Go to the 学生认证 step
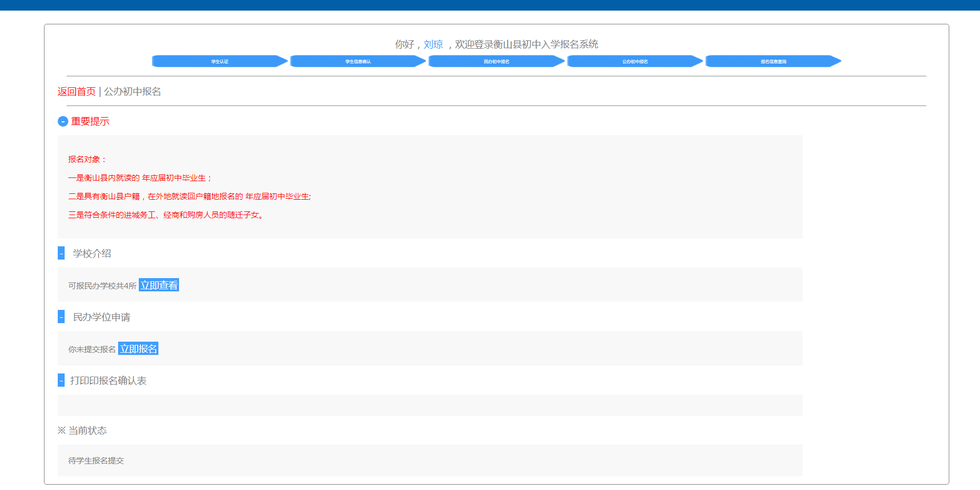 (x=219, y=61)
